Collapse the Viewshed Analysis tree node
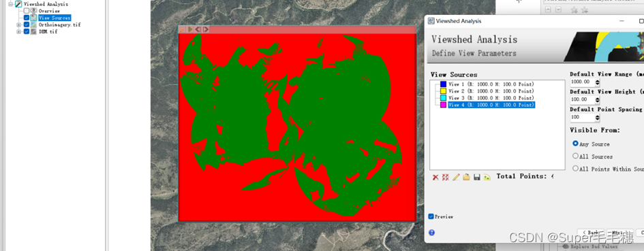This screenshot has width=644, height=251. click(x=11, y=4)
